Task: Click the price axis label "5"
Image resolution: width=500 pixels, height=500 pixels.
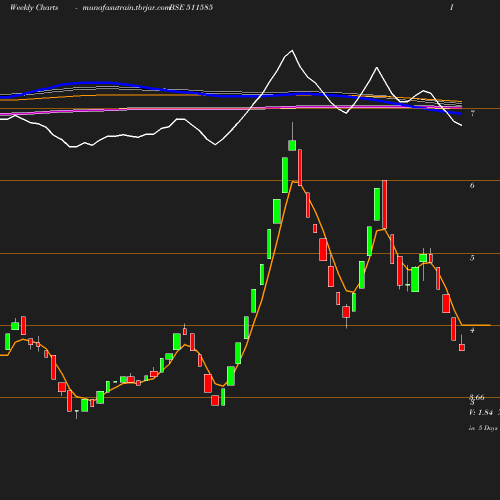Action: tap(472, 258)
